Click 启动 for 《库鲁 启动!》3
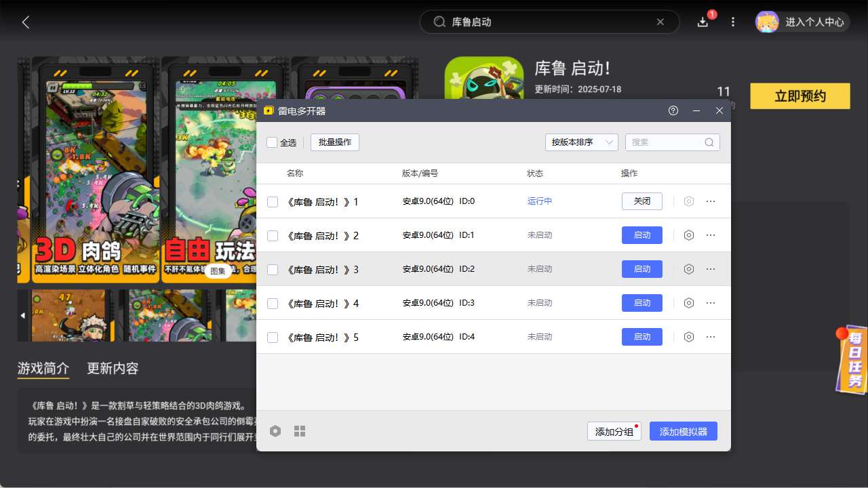This screenshot has width=868, height=488. [x=642, y=269]
